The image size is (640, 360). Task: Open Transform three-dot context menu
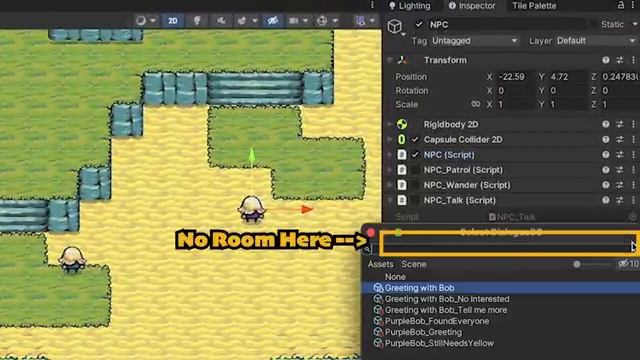(x=633, y=60)
